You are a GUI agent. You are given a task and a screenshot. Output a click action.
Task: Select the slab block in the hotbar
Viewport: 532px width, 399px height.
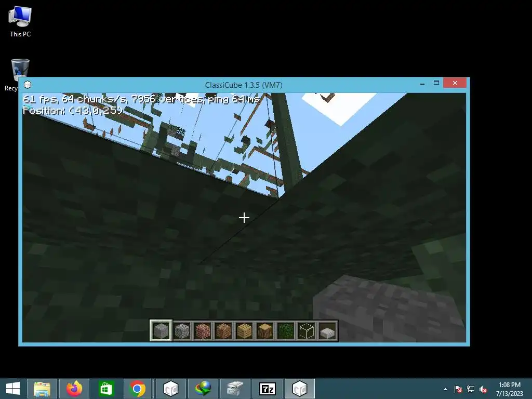tap(327, 332)
